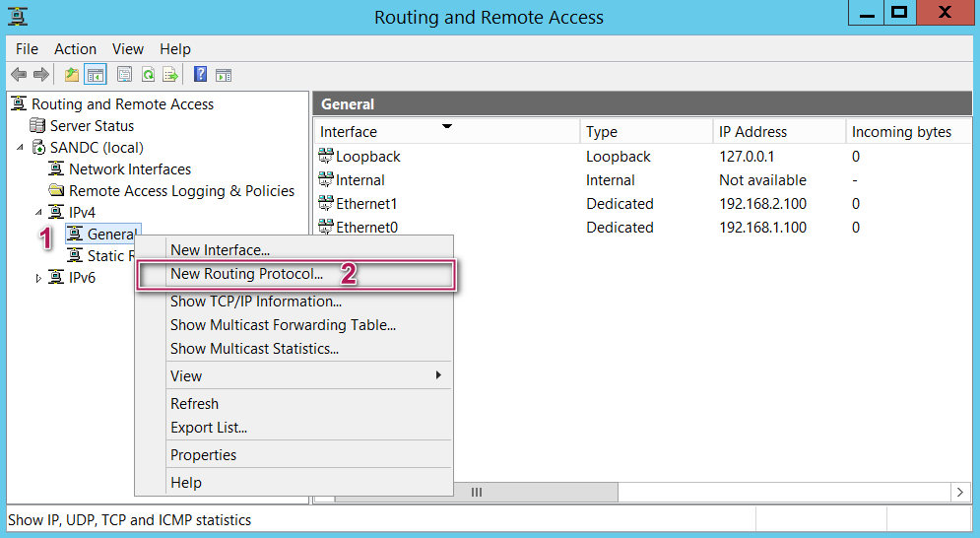Viewport: 980px width, 538px height.
Task: Choose New Routing Protocol from the context menu
Action: [x=246, y=274]
